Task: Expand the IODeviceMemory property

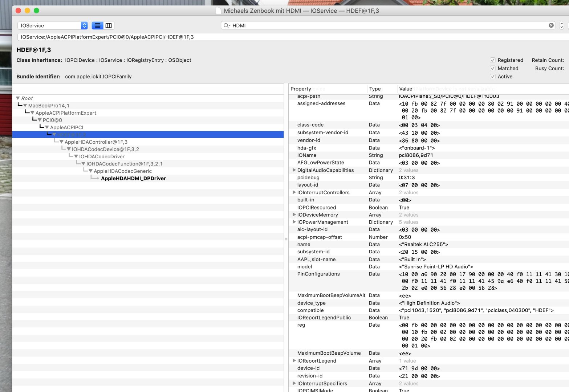Action: click(294, 215)
